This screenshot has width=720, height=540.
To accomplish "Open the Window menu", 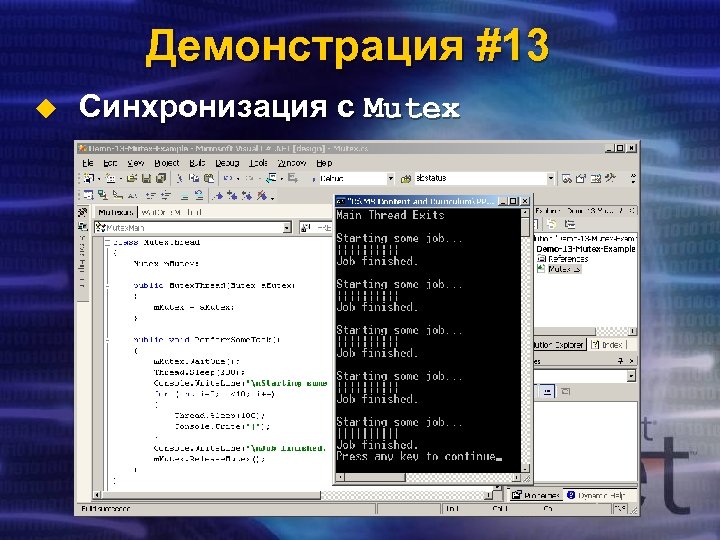I will (x=292, y=163).
